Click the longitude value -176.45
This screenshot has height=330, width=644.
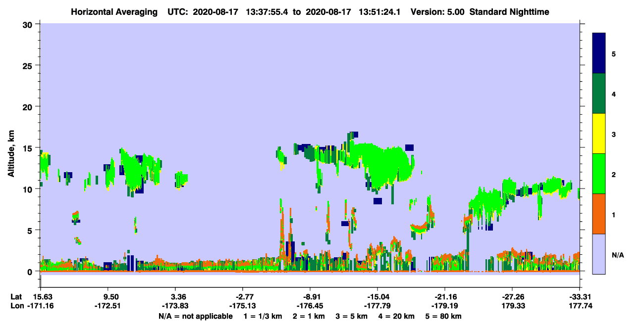coord(310,306)
